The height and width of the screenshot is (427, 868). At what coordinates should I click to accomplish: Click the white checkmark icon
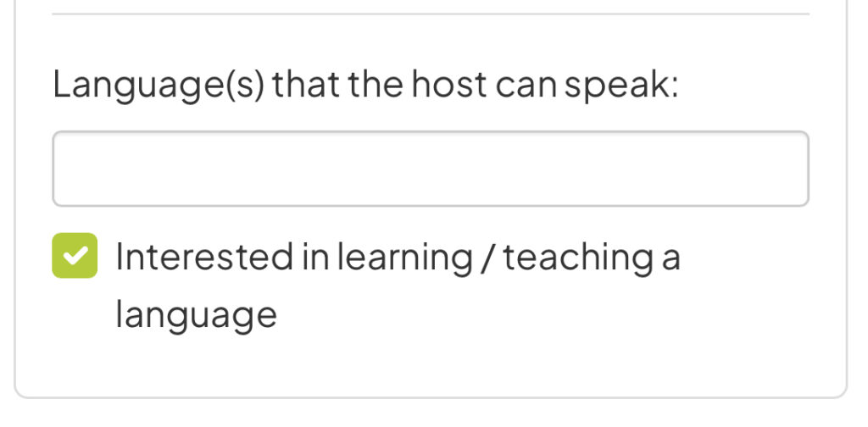point(75,256)
